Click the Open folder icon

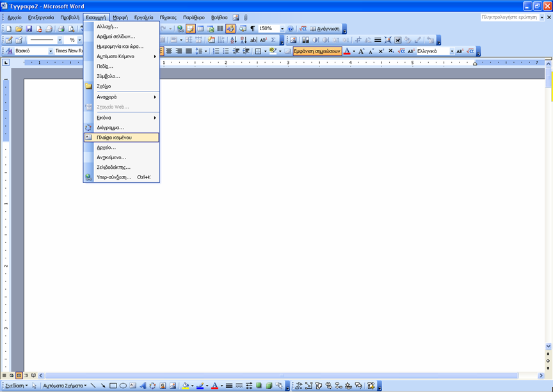click(19, 29)
